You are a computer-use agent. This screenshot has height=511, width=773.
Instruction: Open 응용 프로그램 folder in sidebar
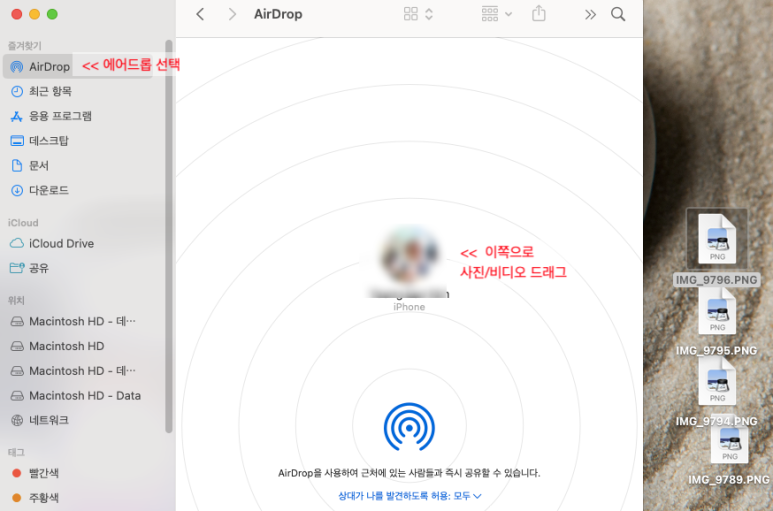(60, 116)
